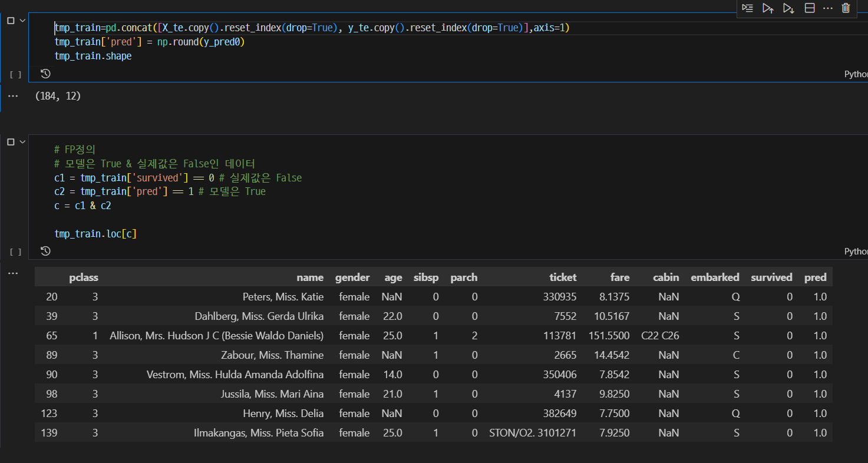Click ticket value STON/O2. 3101271
The width and height of the screenshot is (868, 463).
[533, 433]
